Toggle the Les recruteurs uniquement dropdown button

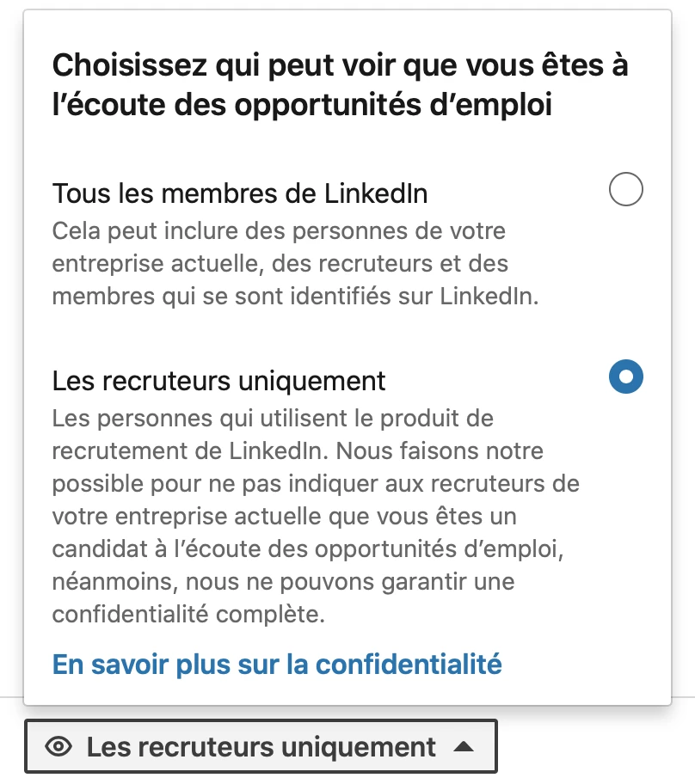261,746
